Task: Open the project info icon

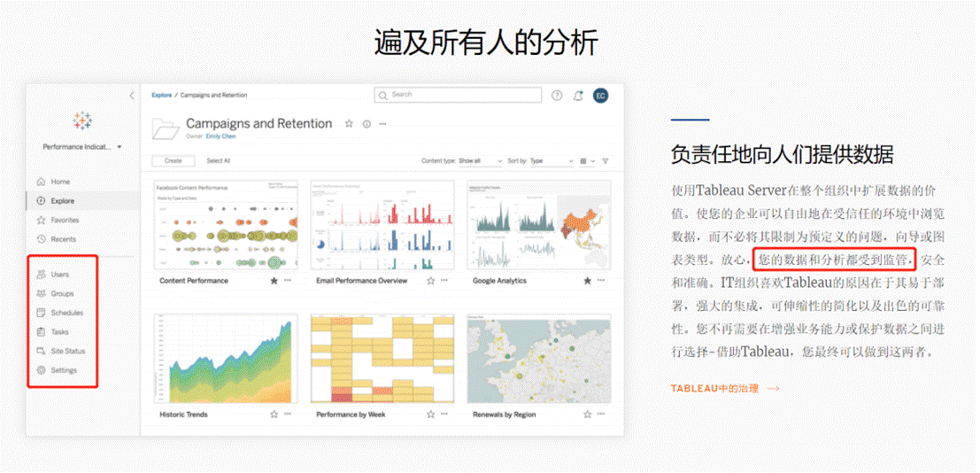Action: 367,124
